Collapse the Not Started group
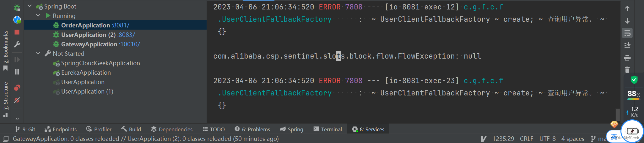Image resolution: width=644 pixels, height=143 pixels. [38, 53]
